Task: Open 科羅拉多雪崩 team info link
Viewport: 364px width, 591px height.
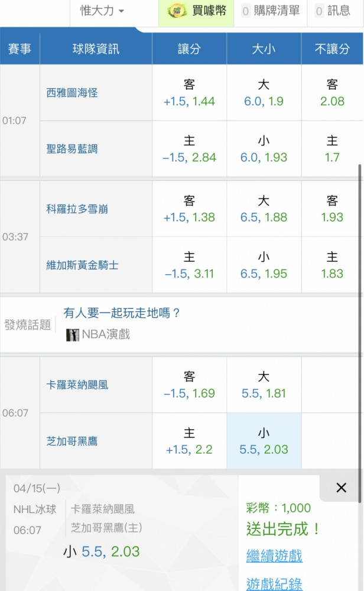Action: coord(77,209)
